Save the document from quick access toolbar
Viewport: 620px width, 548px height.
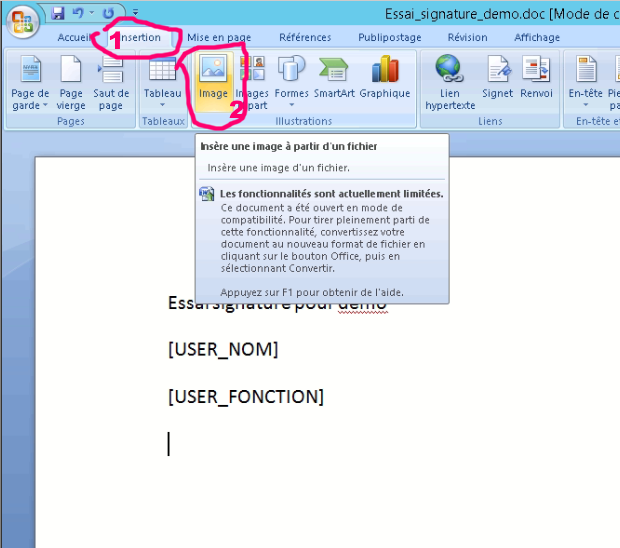[x=58, y=13]
